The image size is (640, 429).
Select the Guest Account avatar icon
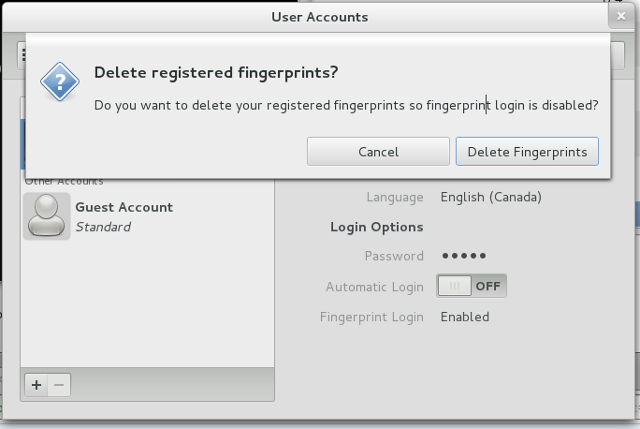tap(47, 216)
